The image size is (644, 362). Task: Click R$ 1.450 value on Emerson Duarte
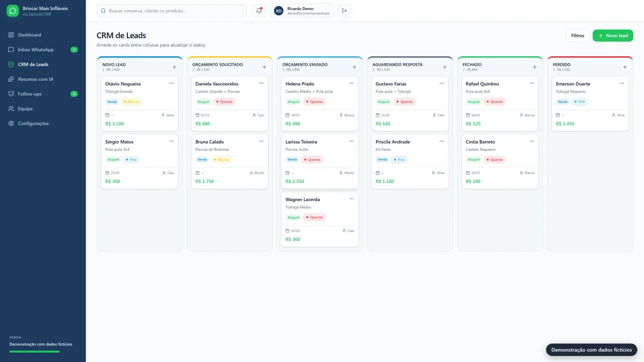565,124
